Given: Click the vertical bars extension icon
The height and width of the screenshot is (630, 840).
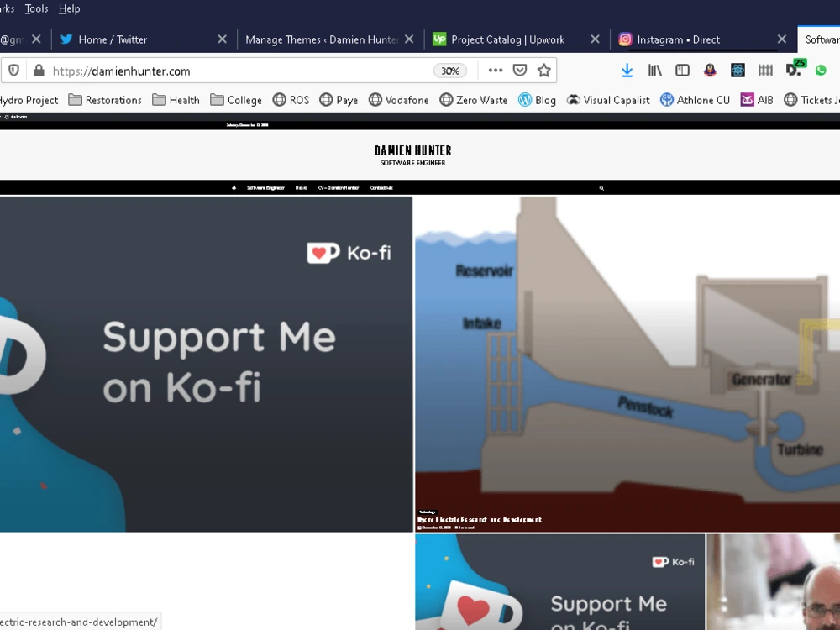Looking at the screenshot, I should (765, 71).
